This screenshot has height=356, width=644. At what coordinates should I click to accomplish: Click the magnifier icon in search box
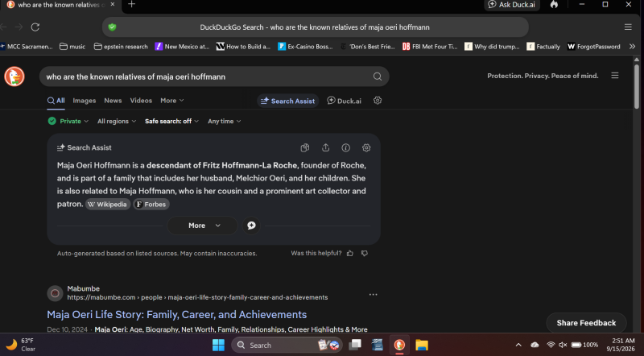point(378,77)
